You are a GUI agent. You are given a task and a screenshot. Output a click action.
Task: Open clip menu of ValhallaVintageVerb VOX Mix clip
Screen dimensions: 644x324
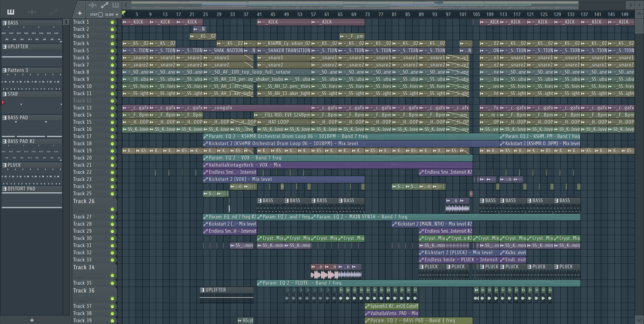(206, 165)
